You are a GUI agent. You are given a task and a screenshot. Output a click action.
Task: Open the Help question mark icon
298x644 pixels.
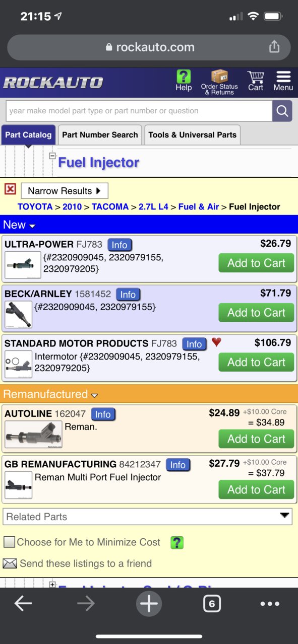pos(184,77)
